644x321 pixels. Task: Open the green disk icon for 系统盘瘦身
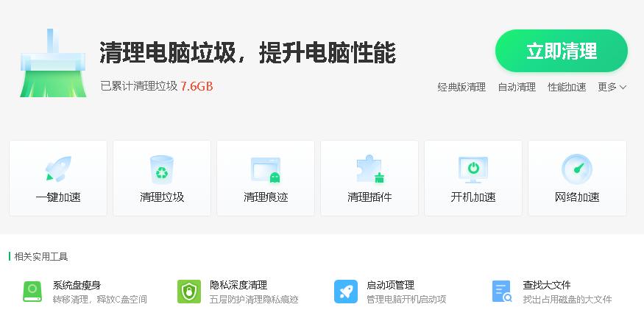click(x=32, y=292)
